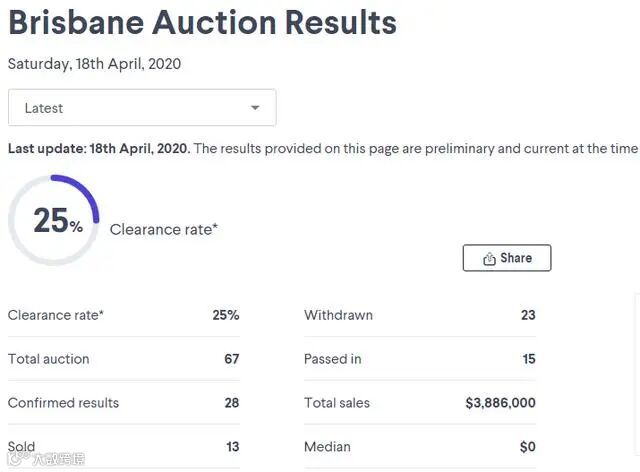Click the Passed in row label
Viewport: 640px width, 472px height.
coord(333,359)
